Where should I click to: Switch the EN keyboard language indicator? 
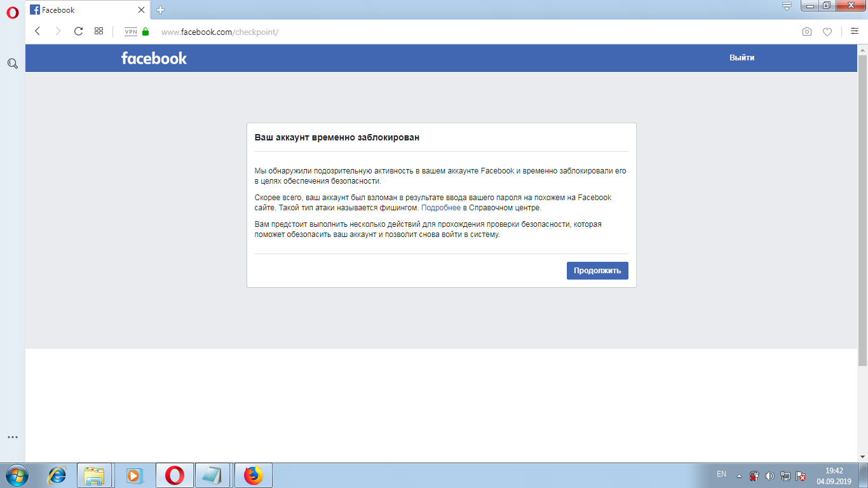coord(721,475)
